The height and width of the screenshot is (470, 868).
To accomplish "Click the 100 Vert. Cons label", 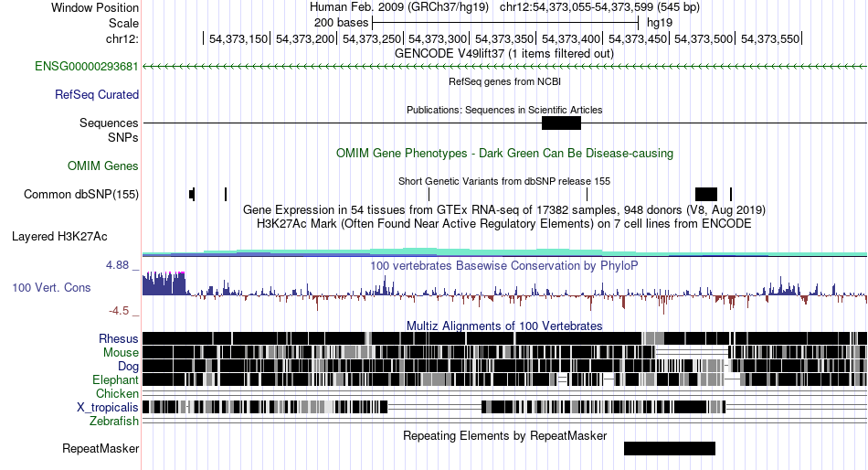I will [x=51, y=288].
